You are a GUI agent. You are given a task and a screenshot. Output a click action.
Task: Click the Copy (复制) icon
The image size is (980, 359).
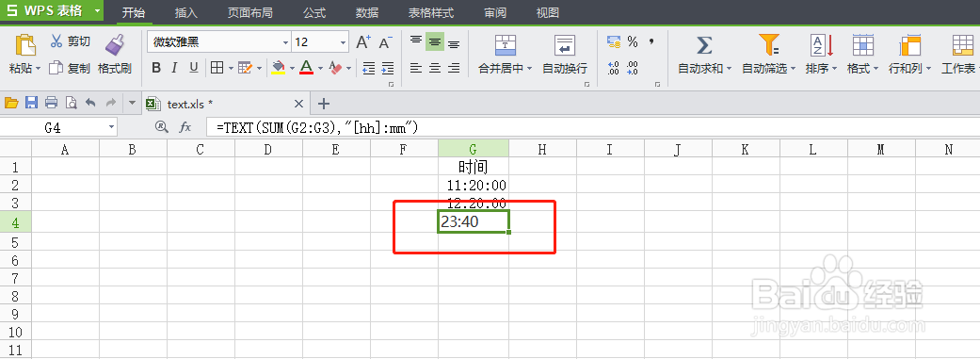click(56, 68)
